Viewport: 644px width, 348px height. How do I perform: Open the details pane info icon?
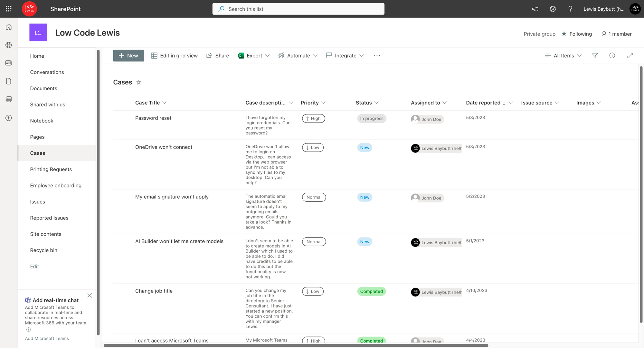tap(612, 55)
